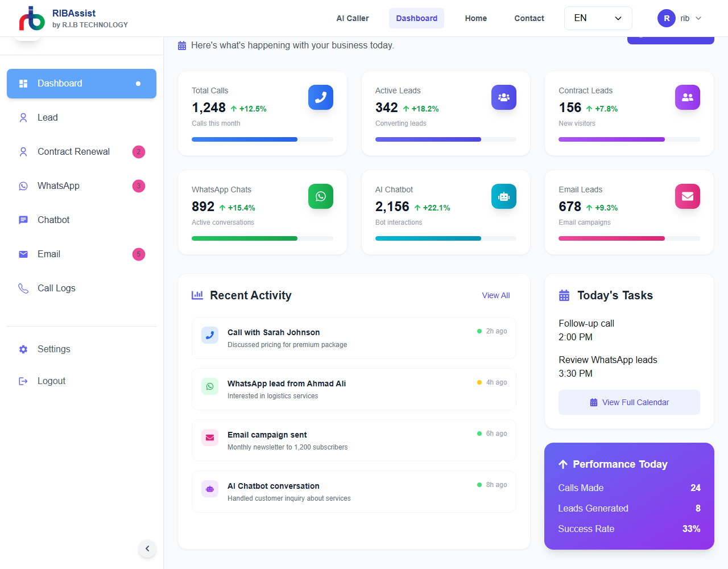
Task: Go to the Contact page
Action: point(529,18)
